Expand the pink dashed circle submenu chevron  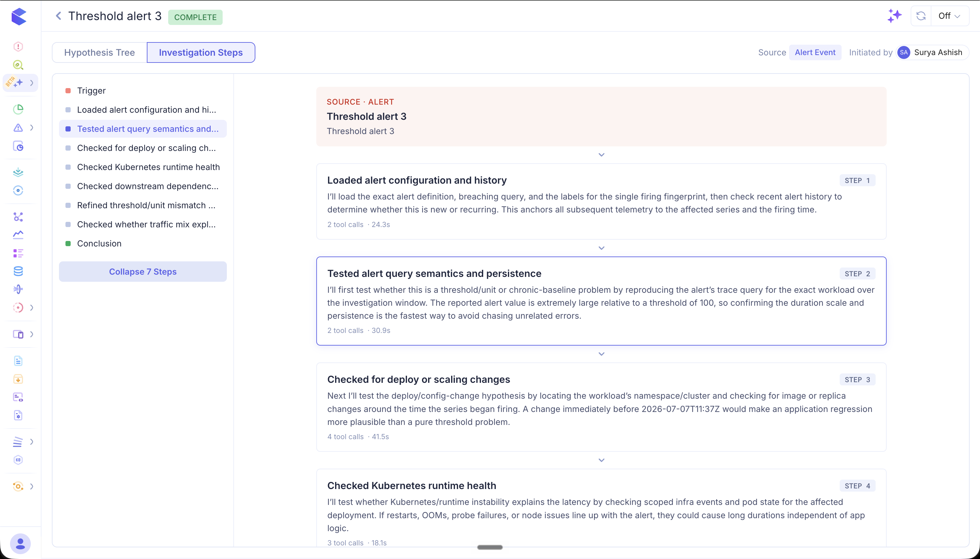point(31,308)
